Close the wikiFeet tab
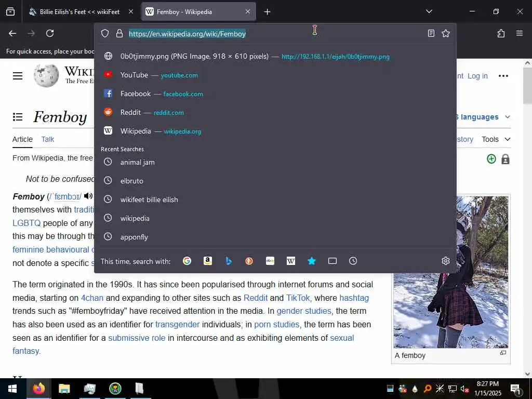Image resolution: width=532 pixels, height=399 pixels. coord(131,11)
